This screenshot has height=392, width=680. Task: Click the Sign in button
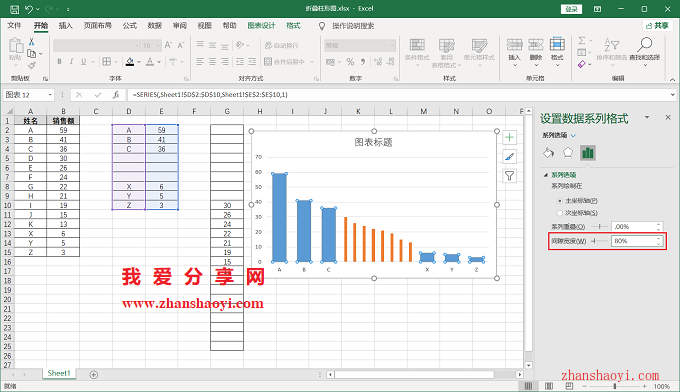click(571, 9)
